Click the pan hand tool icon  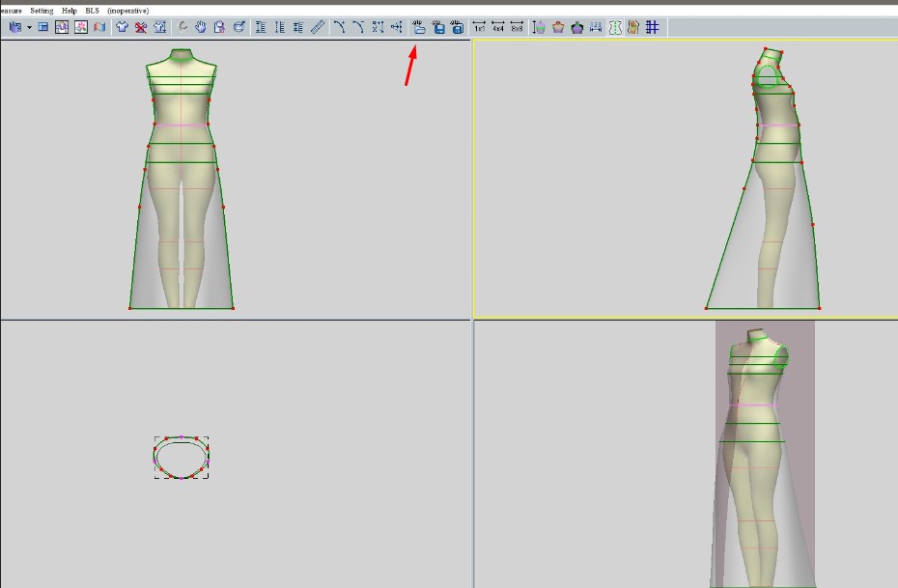(x=202, y=28)
